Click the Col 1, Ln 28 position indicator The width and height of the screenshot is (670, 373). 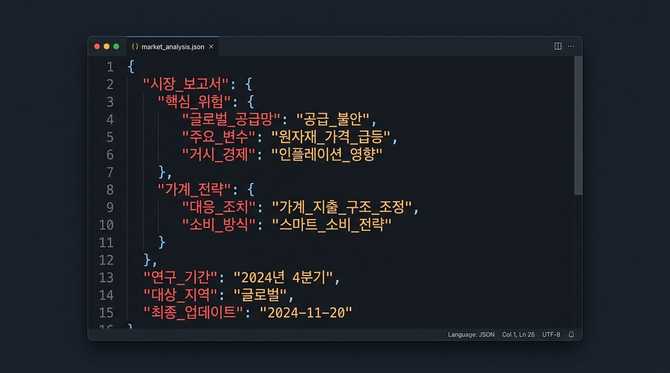point(518,334)
